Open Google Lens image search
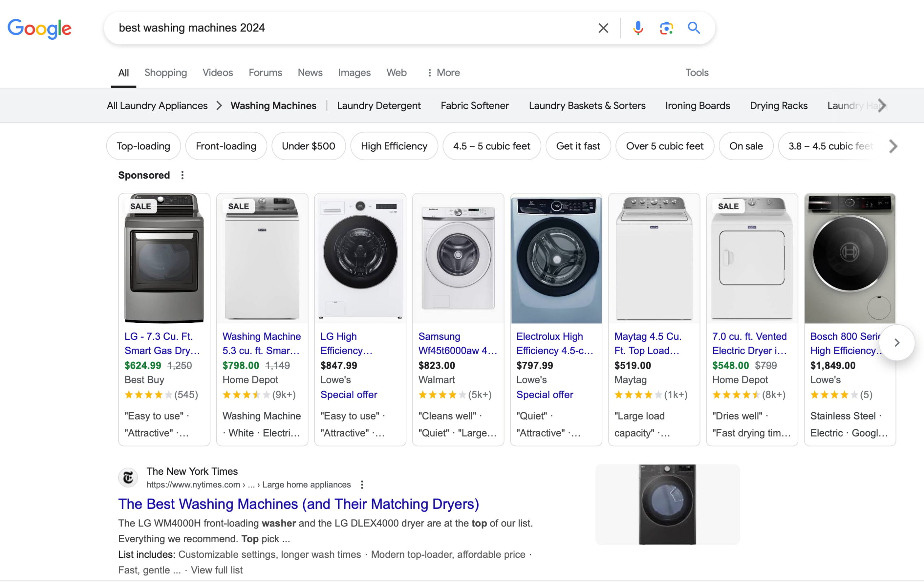924x582 pixels. (666, 28)
